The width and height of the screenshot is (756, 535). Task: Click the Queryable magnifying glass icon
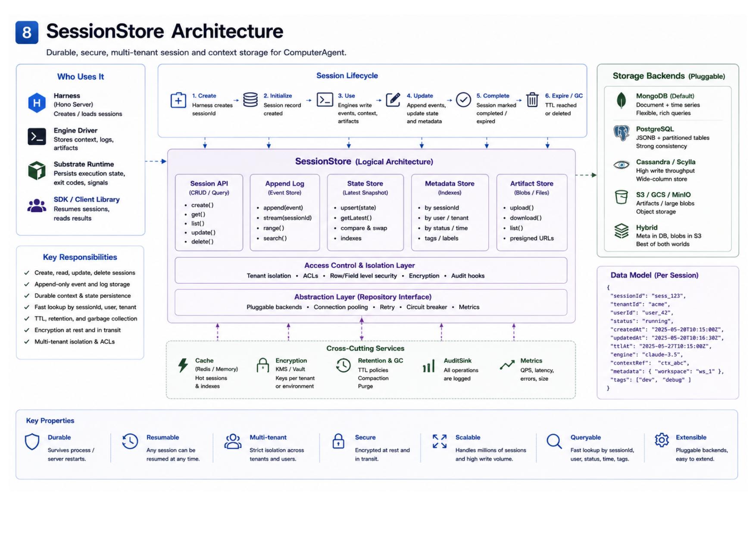554,441
